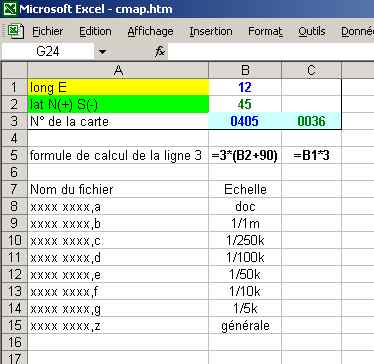Screen dimensions: 374x364
Task: Select green cell 'lat N(+) S(-)'
Action: point(118,104)
